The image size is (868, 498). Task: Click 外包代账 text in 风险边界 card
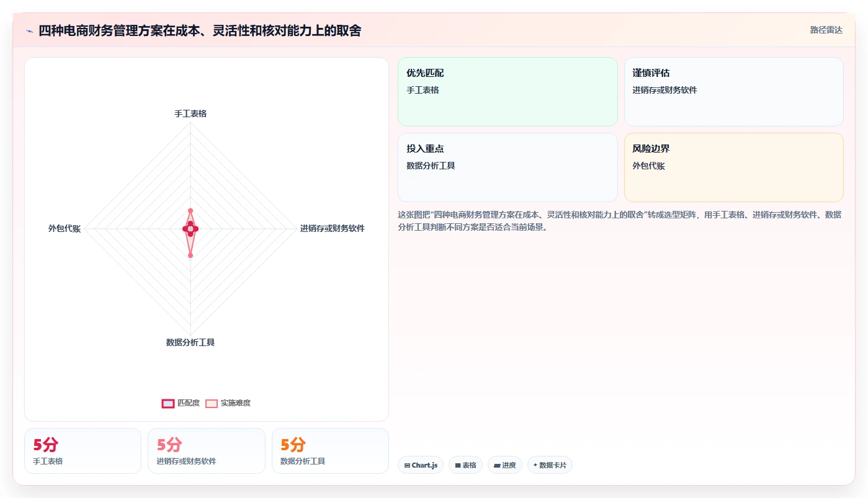[x=649, y=166]
